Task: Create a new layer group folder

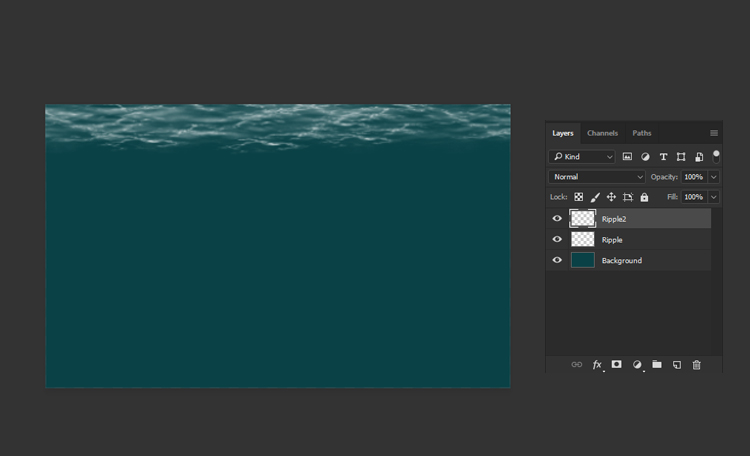Action: pos(657,365)
